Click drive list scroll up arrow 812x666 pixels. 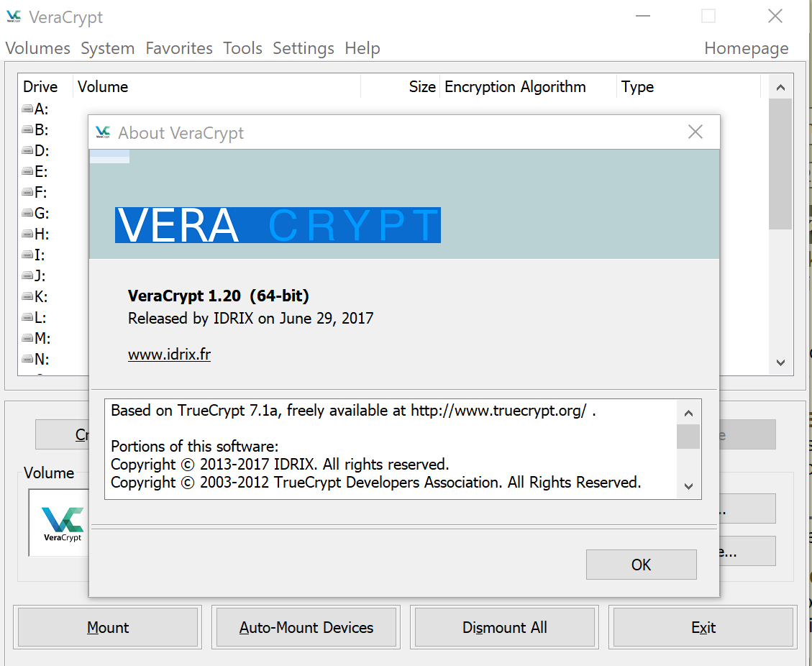click(x=780, y=88)
